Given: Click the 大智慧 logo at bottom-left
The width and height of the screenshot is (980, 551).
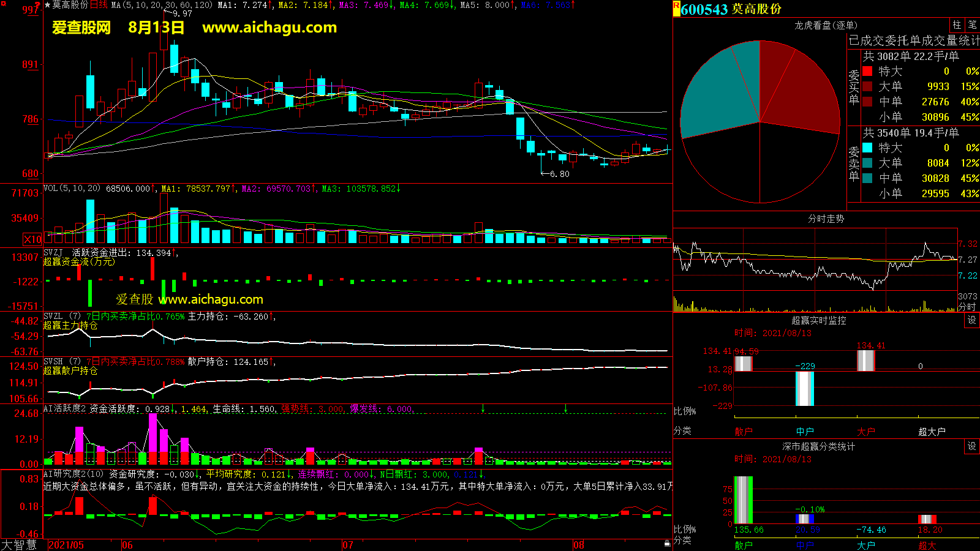Looking at the screenshot, I should coord(20,545).
